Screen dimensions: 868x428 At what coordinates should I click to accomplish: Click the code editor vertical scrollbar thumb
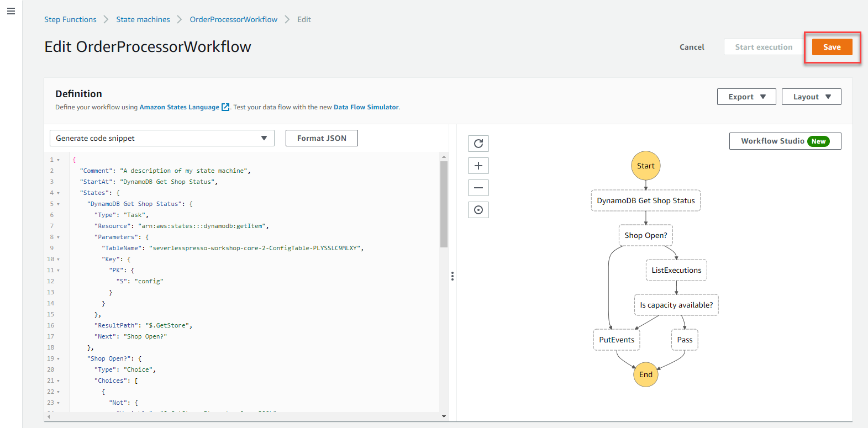444,204
